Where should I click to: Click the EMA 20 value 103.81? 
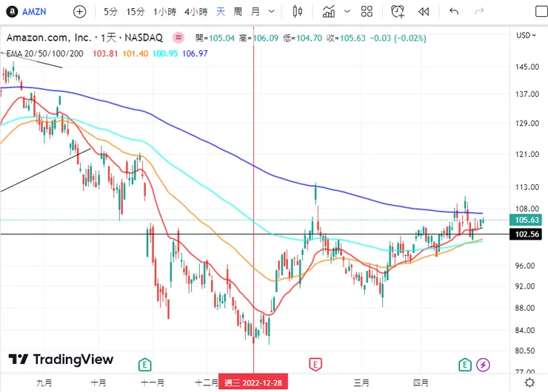[105, 53]
